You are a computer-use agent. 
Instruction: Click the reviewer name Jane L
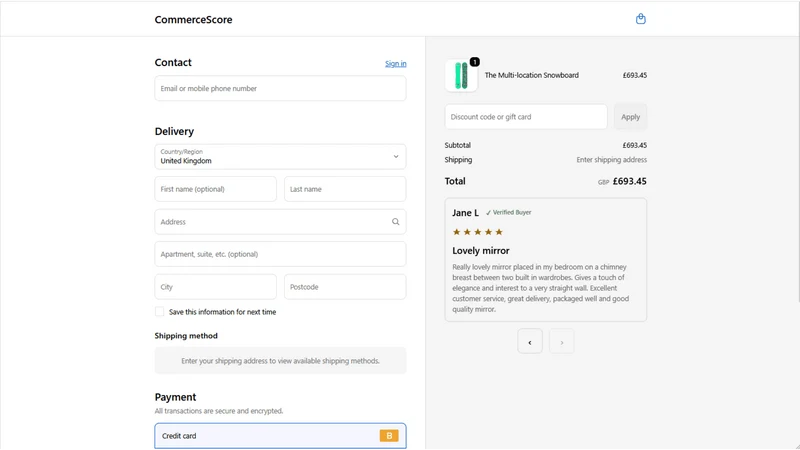465,213
